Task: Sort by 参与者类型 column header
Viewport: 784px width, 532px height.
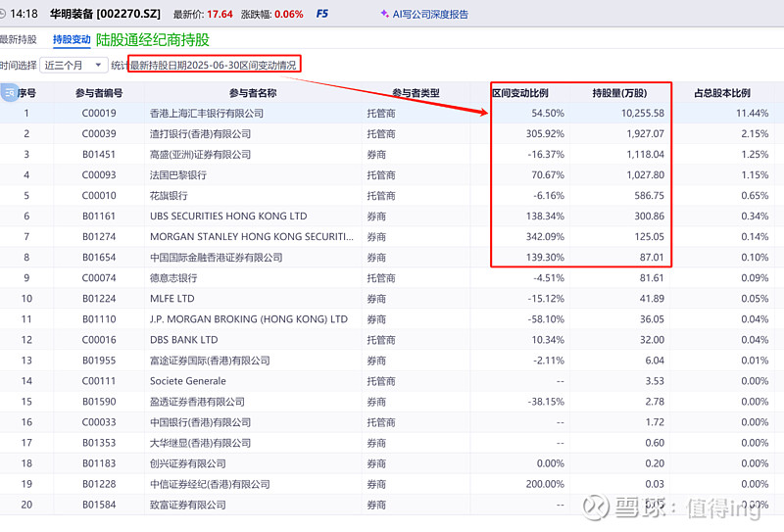Action: [416, 93]
